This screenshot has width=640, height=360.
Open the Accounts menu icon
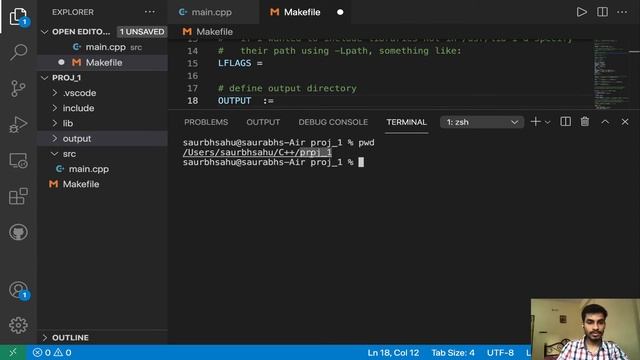18,290
